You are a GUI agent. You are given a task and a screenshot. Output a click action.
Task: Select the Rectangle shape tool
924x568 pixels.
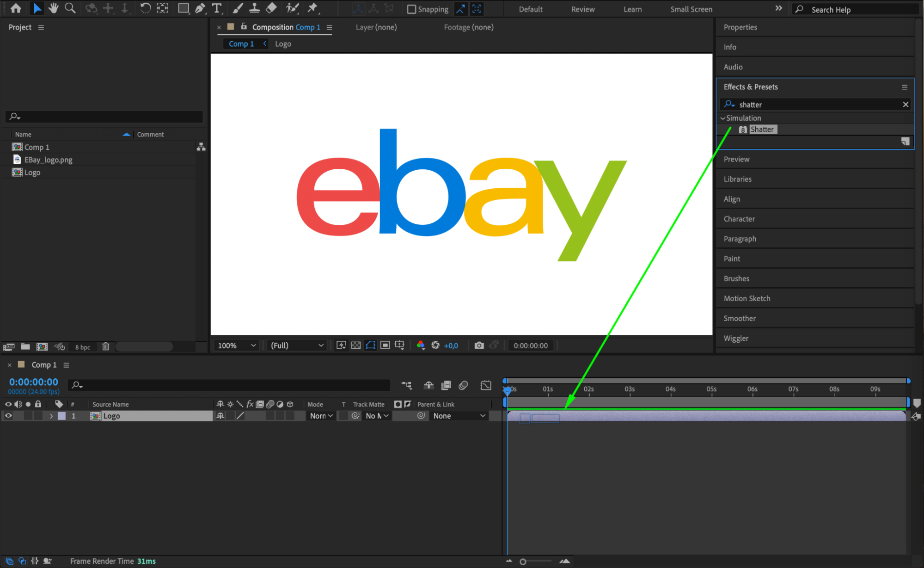[183, 8]
